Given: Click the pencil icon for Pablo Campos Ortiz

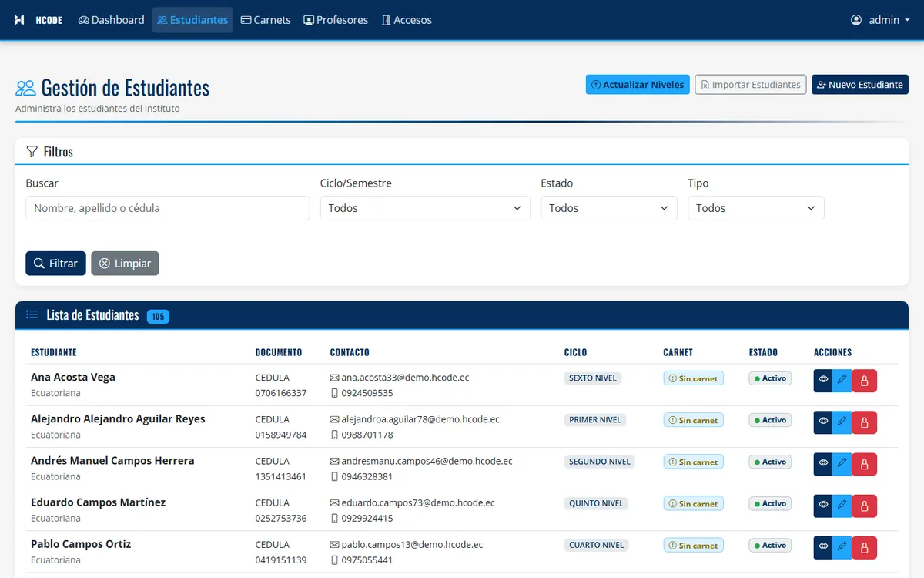Looking at the screenshot, I should (842, 547).
